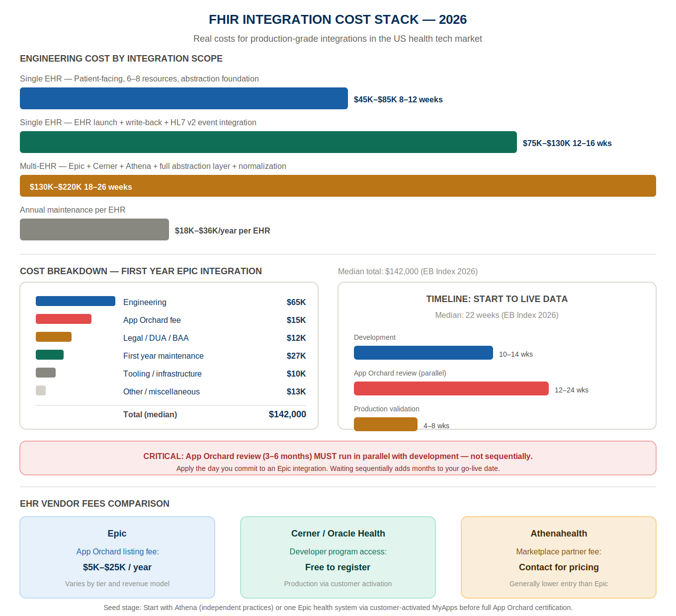This screenshot has width=676, height=616.
Task: Click the green EHR launch write-back bar
Action: coord(268,142)
